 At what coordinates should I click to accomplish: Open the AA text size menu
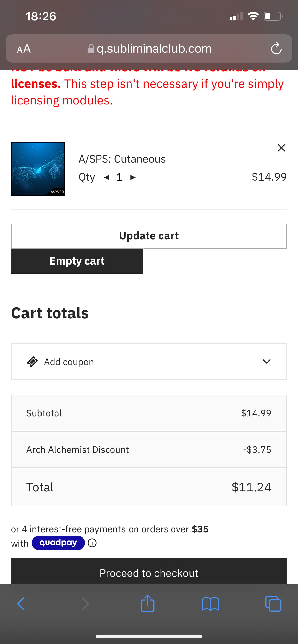[24, 49]
